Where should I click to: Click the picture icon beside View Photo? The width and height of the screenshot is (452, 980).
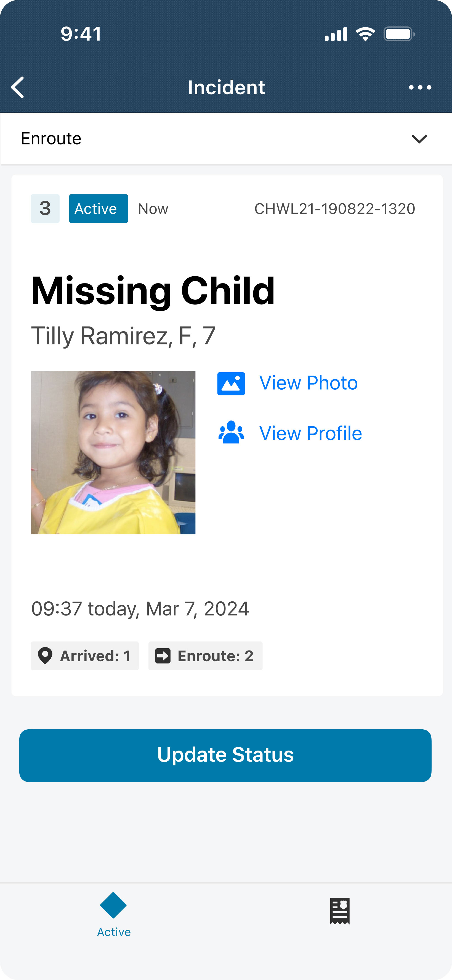pos(231,384)
